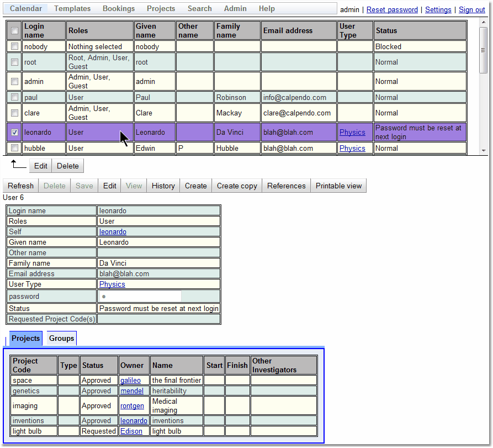Click the Reset password link

click(x=392, y=10)
